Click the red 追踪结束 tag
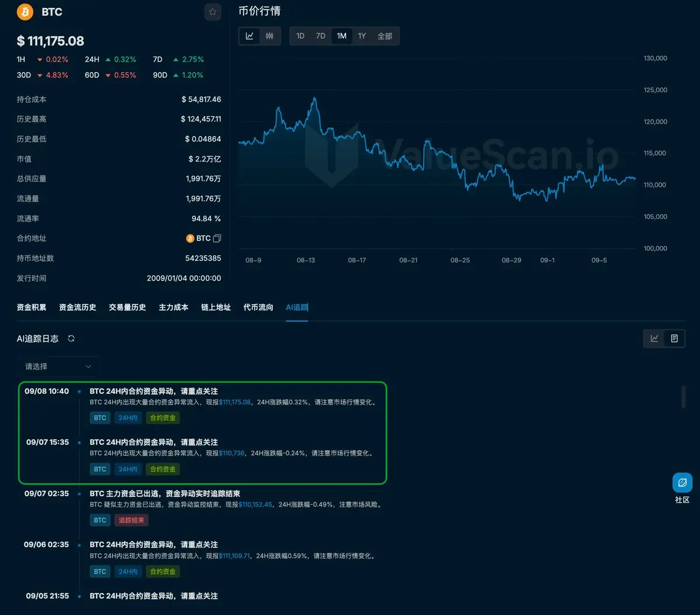Viewport: 700px width, 615px height. coord(131,520)
